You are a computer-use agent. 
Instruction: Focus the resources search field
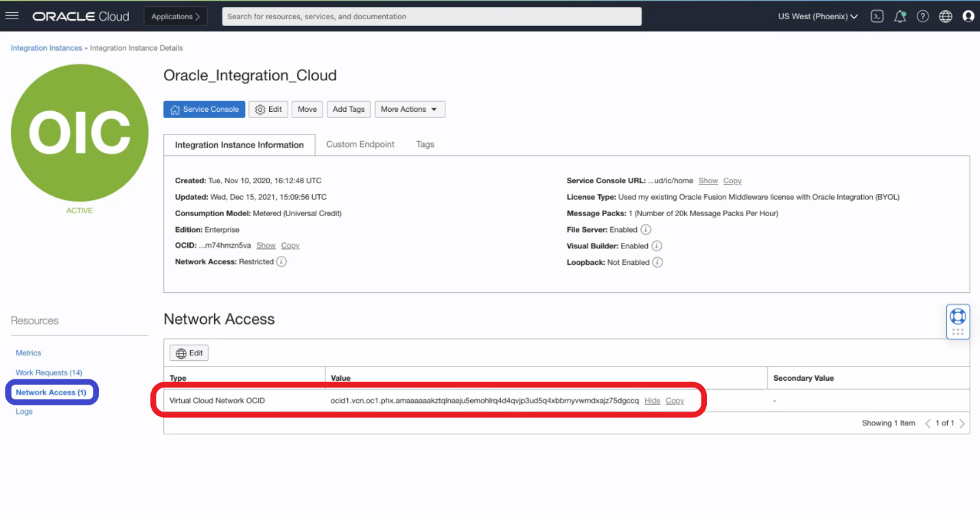[x=432, y=16]
